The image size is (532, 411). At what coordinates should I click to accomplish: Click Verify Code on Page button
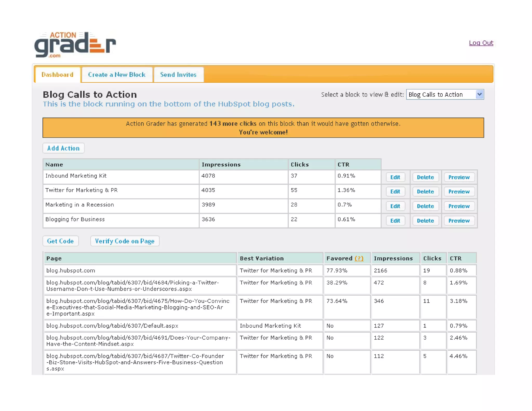coord(124,241)
